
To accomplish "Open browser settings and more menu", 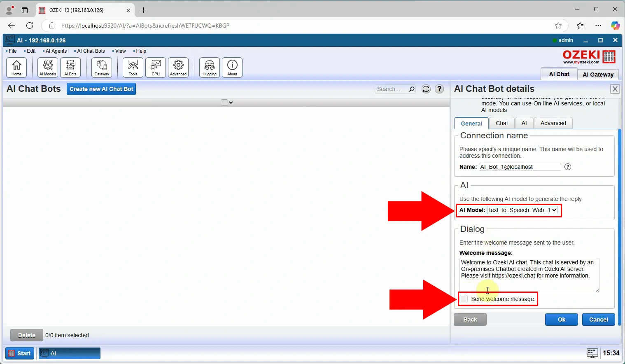I will [598, 26].
